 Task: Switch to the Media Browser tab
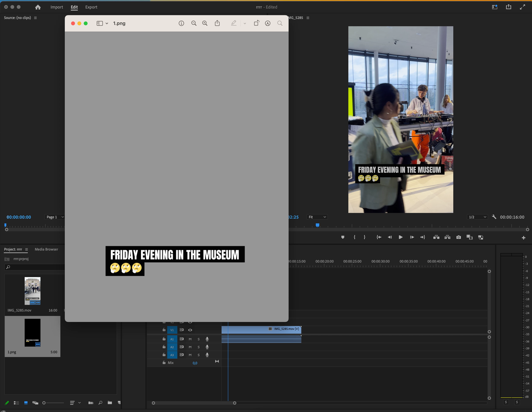[46, 249]
